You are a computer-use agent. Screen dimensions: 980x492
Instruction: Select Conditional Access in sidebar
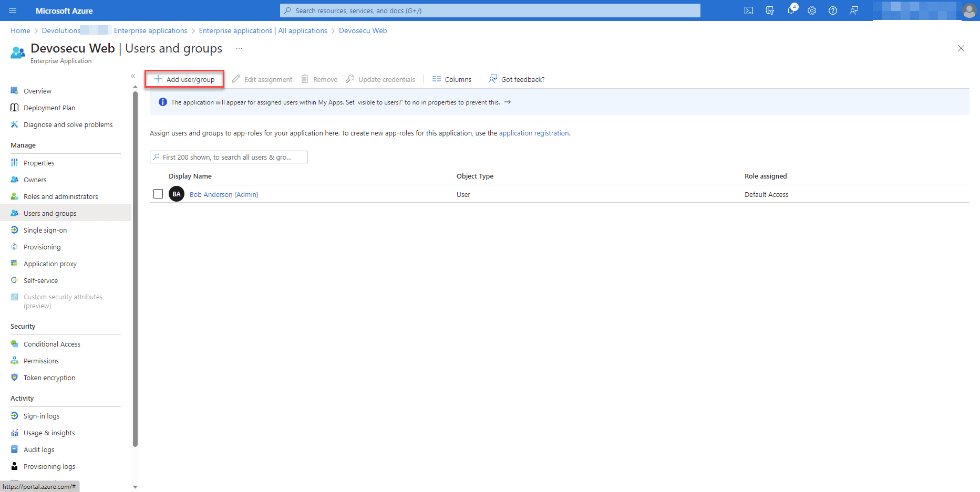coord(51,344)
